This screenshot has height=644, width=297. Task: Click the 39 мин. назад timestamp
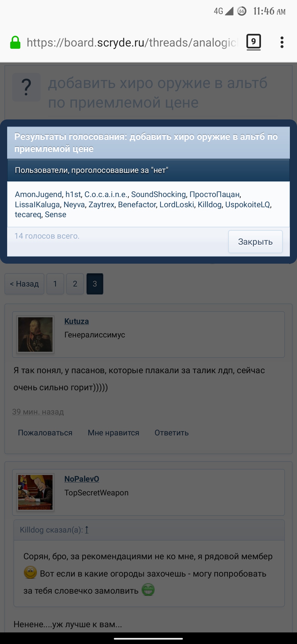point(38,412)
